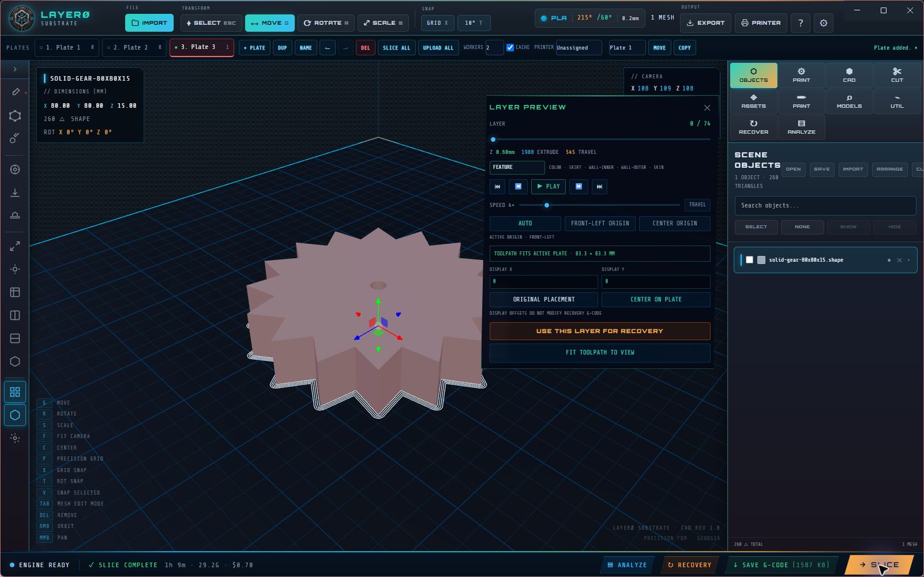Select the pencil edit tool in left sidebar

coord(15,92)
